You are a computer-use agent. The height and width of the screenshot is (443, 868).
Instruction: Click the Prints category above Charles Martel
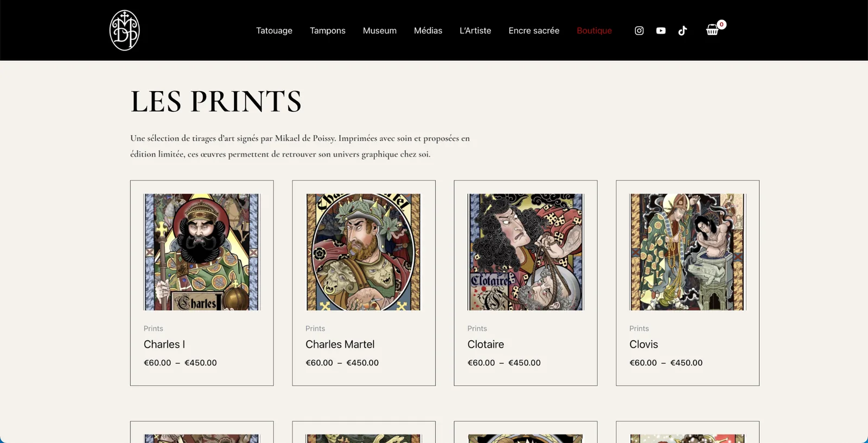tap(315, 329)
